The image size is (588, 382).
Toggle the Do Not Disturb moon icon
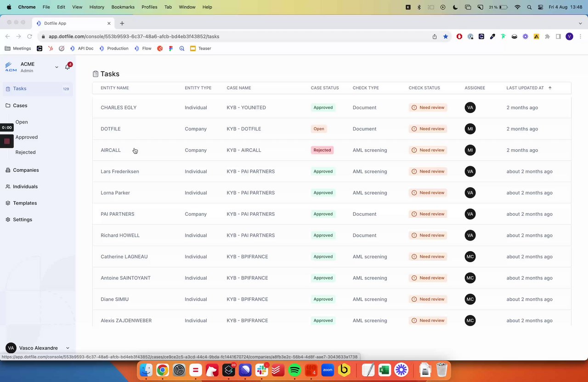455,7
